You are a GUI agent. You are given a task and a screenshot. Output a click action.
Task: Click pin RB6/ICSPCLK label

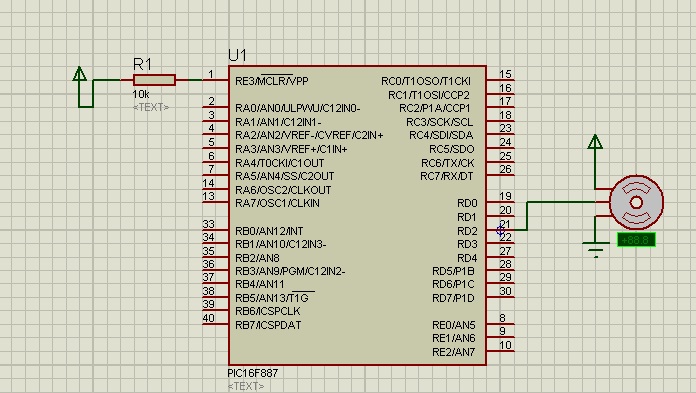pos(268,311)
